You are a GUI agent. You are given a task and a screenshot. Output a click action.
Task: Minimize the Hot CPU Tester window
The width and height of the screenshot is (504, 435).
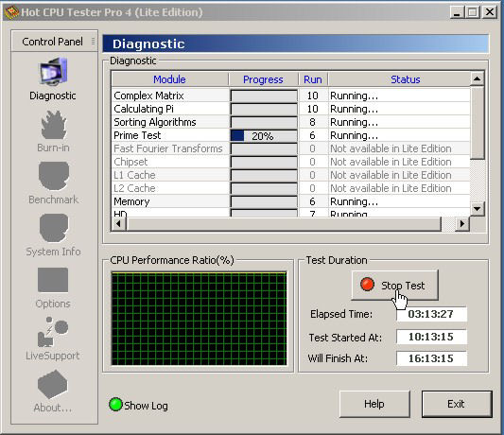(x=457, y=12)
